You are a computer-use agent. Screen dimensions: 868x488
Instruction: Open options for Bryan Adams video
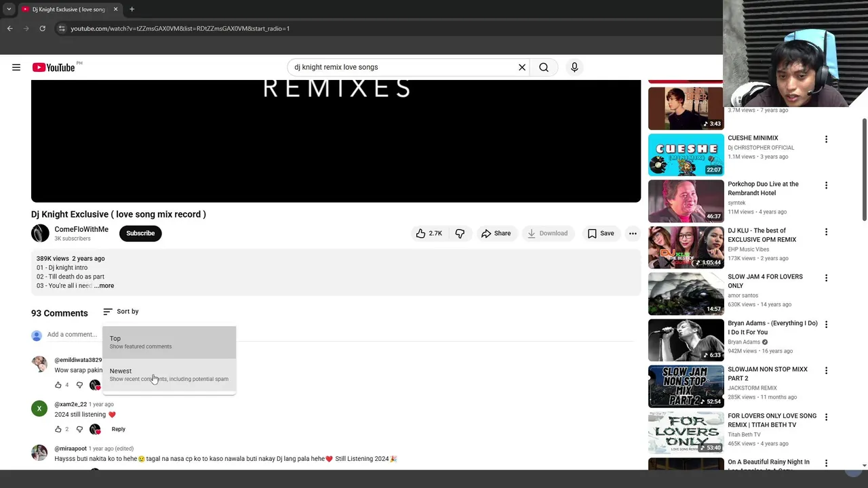826,324
